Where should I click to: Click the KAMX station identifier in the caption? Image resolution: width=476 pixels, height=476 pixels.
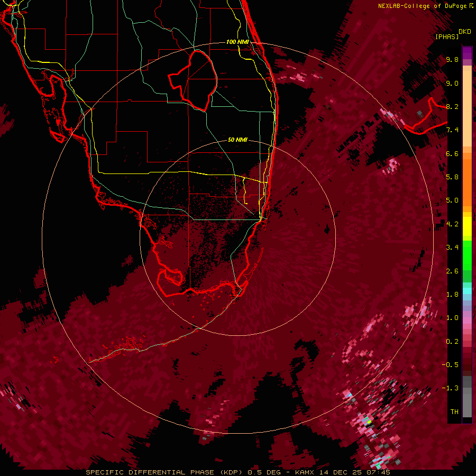(305, 472)
